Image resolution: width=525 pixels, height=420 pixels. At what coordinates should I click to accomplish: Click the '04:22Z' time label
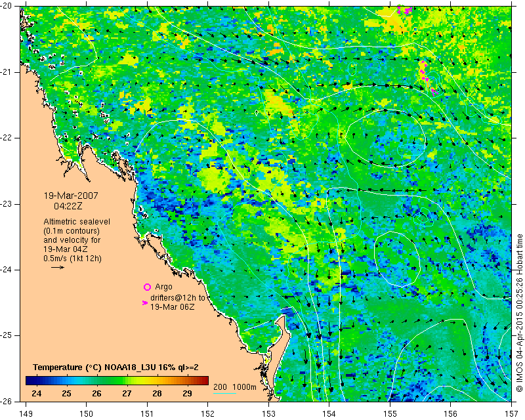(x=68, y=206)
